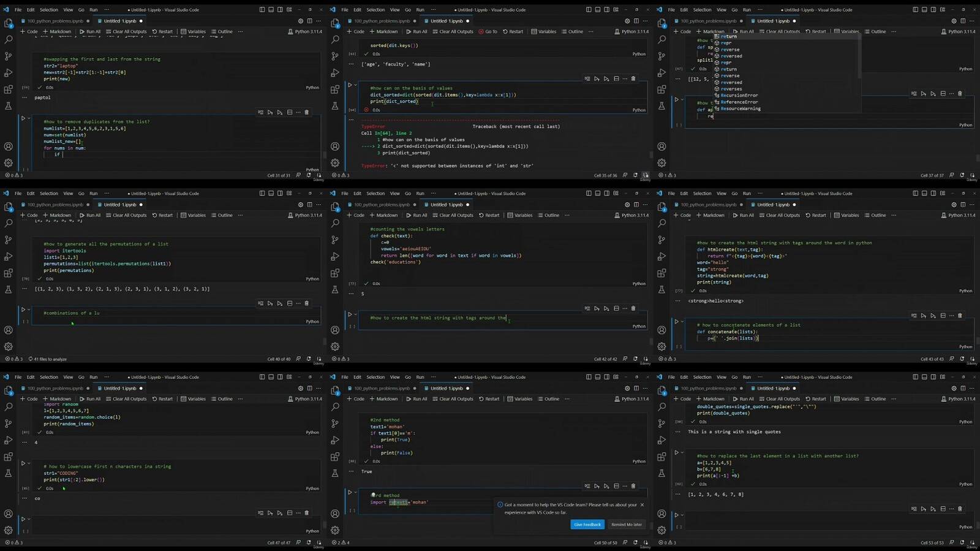Run the cell with the '#3rd method' comment

click(350, 492)
